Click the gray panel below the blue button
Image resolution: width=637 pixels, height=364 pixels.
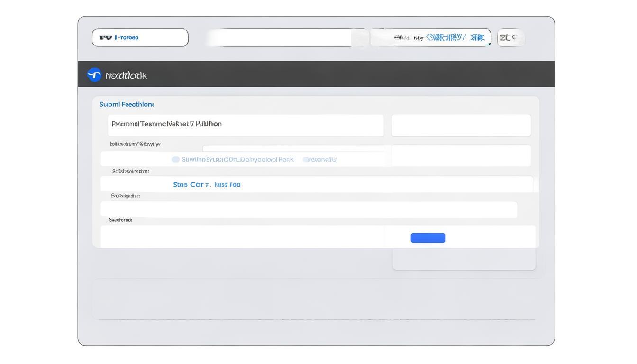(464, 259)
